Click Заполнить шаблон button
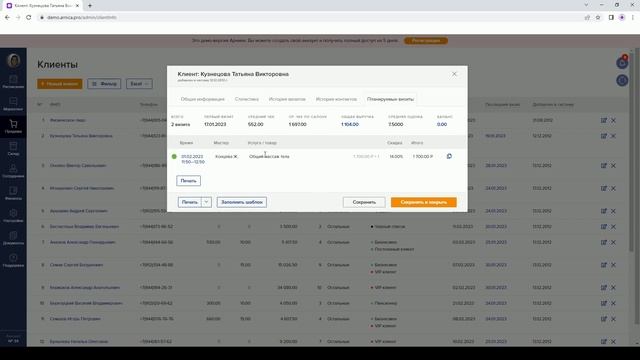This screenshot has width=640, height=360. point(242,202)
